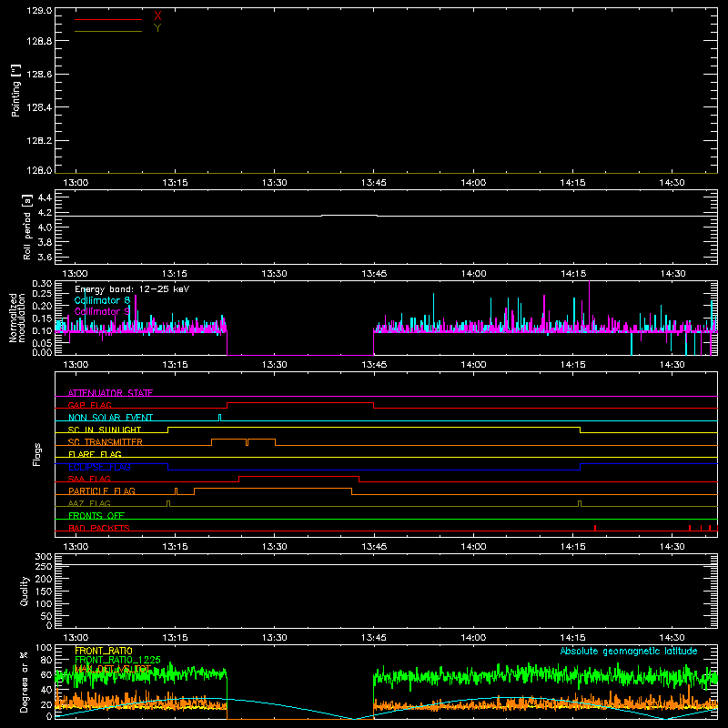The width and height of the screenshot is (728, 728).
Task: Click the 0.05 tick on the modulation axis
Action: tap(42, 343)
